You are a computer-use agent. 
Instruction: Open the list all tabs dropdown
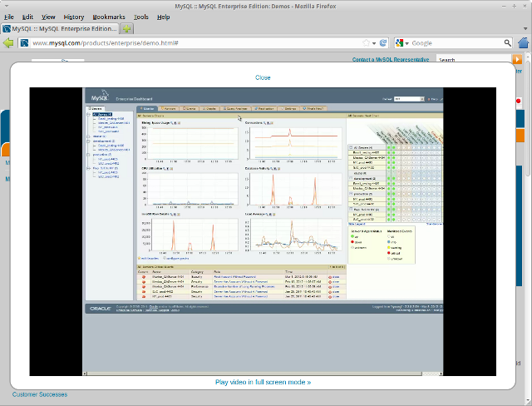[525, 29]
